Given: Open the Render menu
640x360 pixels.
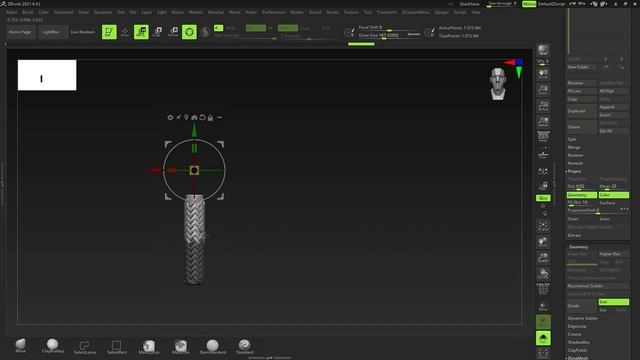Looking at the screenshot, I should coord(297,12).
